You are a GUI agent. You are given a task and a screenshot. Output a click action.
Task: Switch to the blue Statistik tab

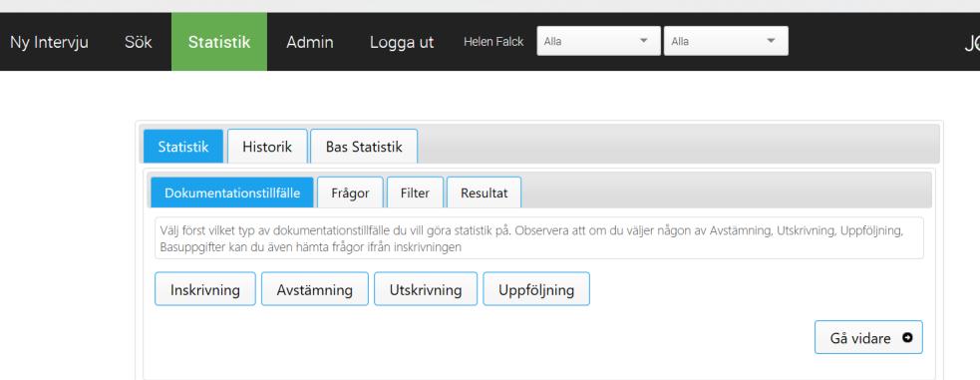point(183,147)
